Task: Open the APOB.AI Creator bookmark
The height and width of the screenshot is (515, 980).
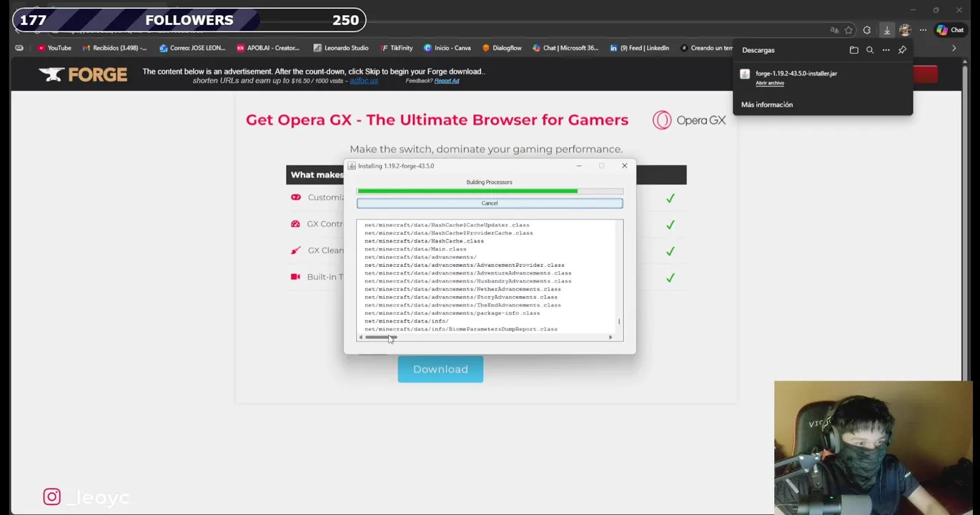Action: [267, 48]
